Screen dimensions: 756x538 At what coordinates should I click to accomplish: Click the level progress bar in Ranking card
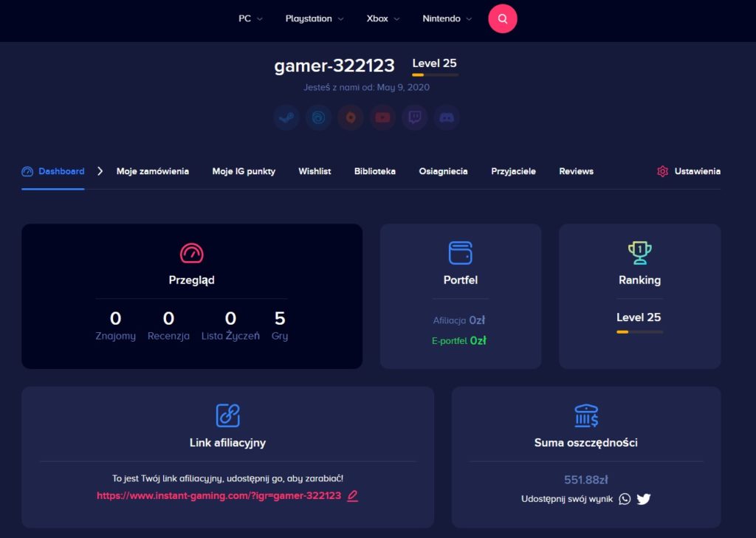tap(639, 332)
